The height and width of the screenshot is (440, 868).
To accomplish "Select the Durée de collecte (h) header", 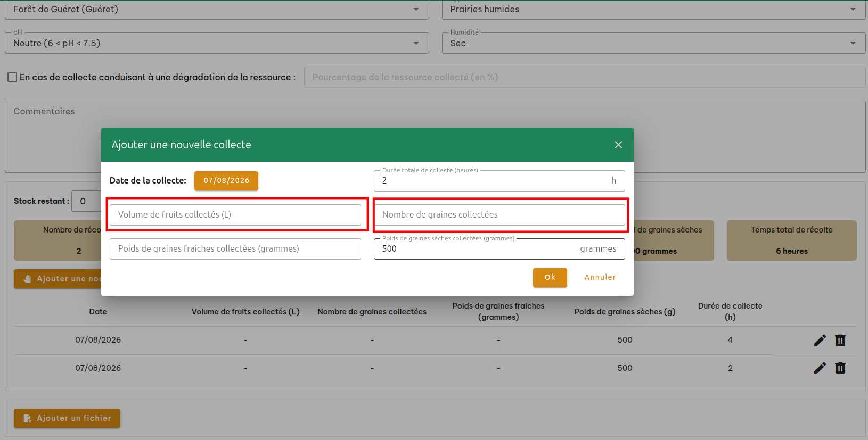I will point(730,311).
